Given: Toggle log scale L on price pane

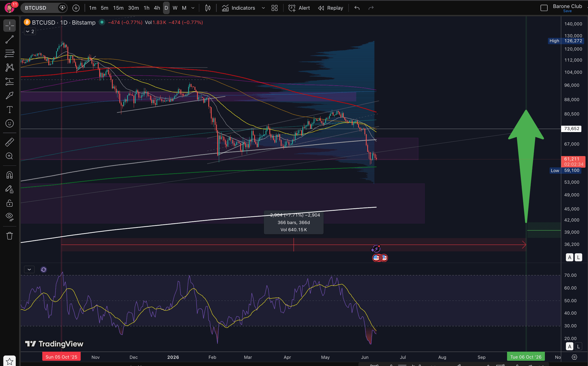Looking at the screenshot, I should (x=578, y=257).
